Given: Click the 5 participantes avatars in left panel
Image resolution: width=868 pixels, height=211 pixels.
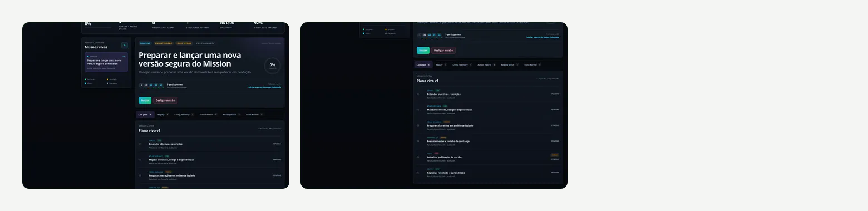Looking at the screenshot, I should coord(151,85).
